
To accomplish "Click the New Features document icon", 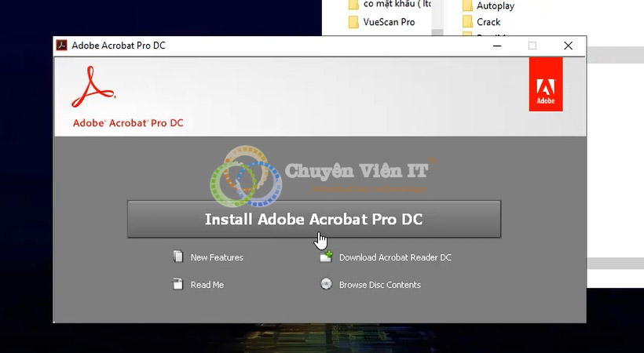I will 178,257.
